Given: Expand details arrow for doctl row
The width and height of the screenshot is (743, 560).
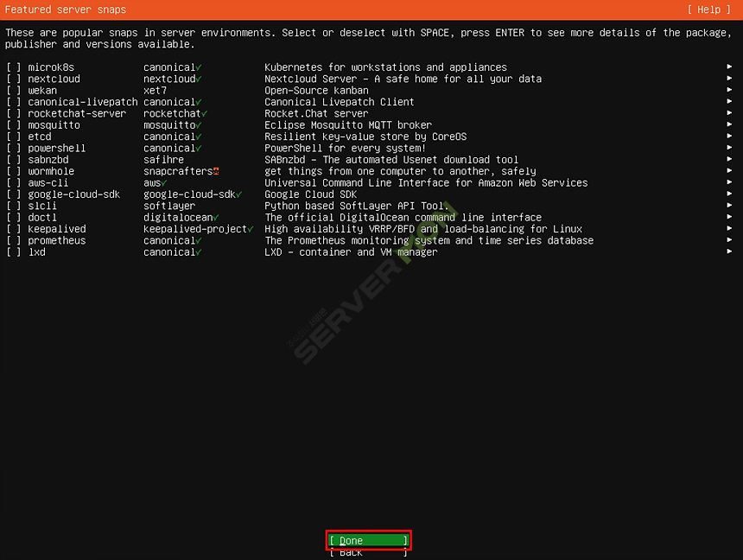Looking at the screenshot, I should [x=729, y=217].
